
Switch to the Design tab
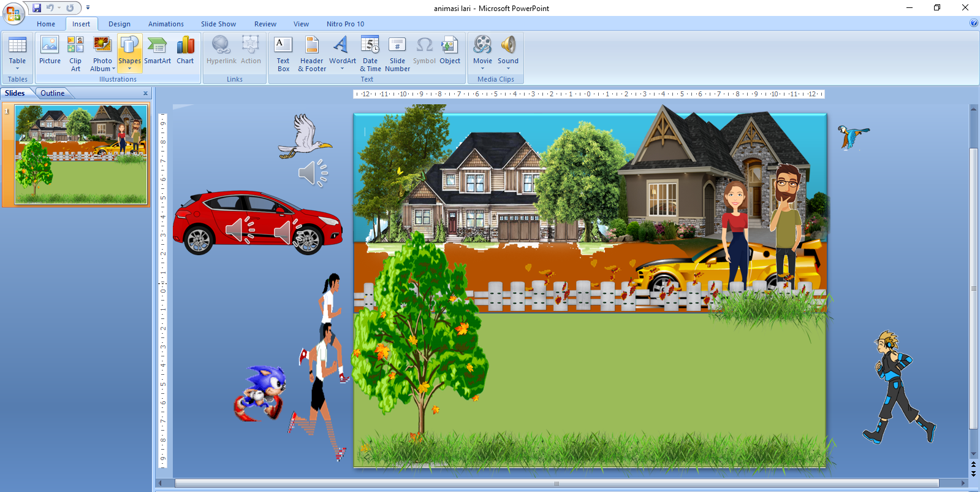pyautogui.click(x=120, y=24)
